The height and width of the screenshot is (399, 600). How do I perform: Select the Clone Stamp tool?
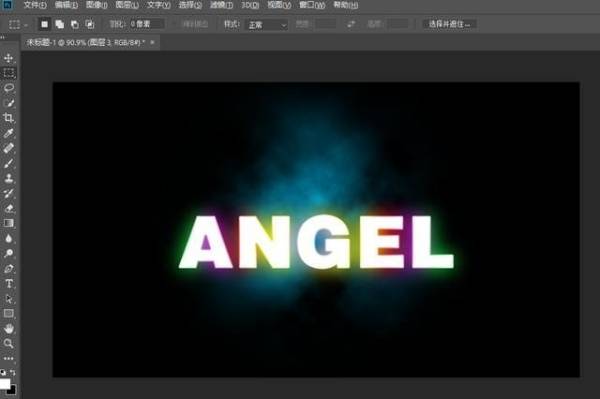8,178
